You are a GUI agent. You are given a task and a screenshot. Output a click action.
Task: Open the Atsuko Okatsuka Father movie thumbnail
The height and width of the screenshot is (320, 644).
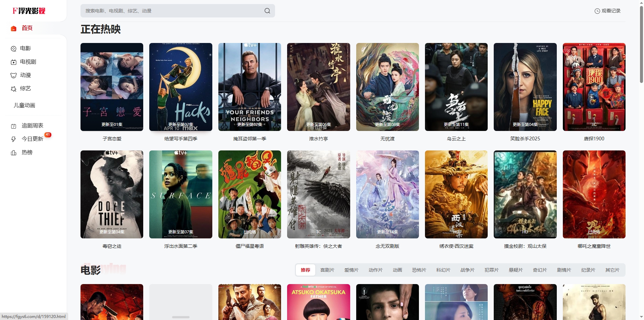tap(319, 302)
